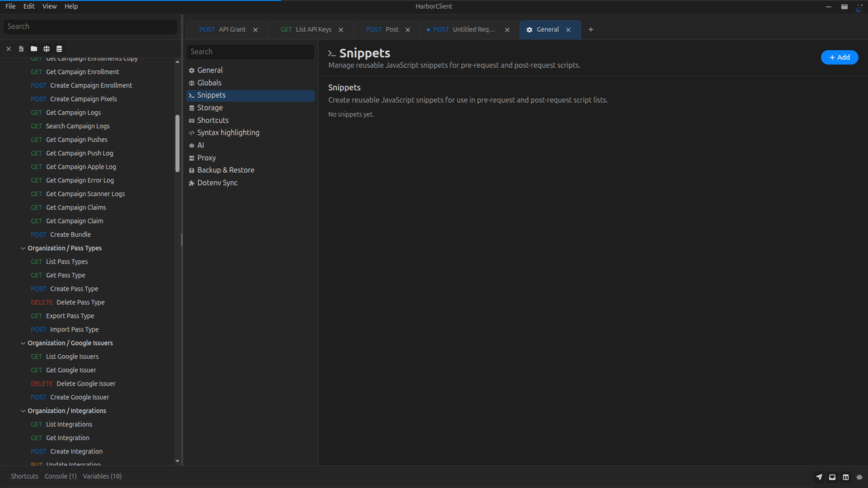This screenshot has height=488, width=868.
Task: Click the globe icon in sidebar toolbar
Action: pos(46,49)
